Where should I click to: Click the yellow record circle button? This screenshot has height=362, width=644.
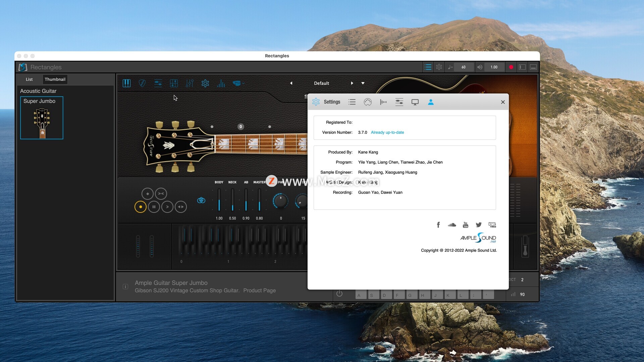[141, 207]
